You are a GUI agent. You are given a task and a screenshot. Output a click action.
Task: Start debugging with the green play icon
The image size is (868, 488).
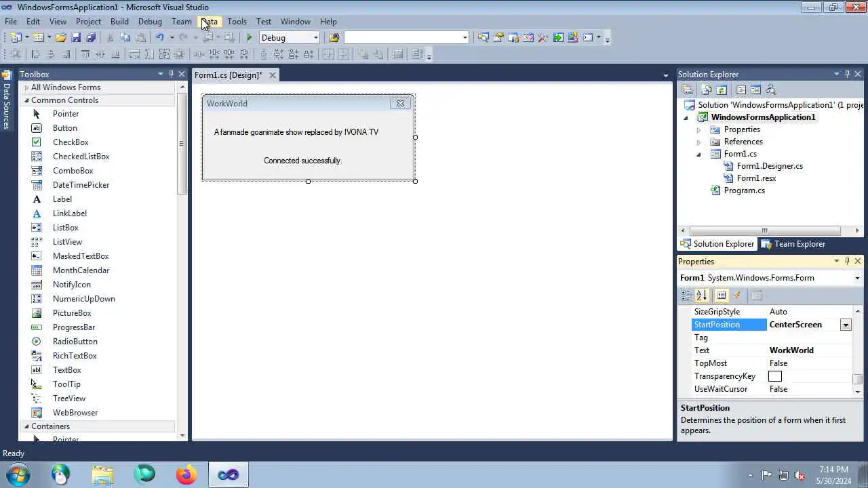[x=250, y=38]
